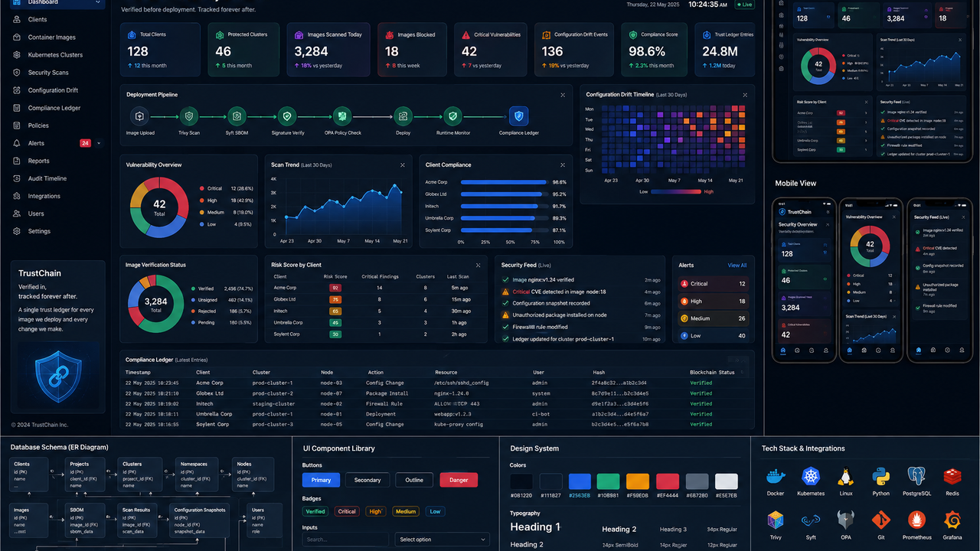Pick the blue #2563EB color swatch
980x551 pixels.
coord(580,481)
